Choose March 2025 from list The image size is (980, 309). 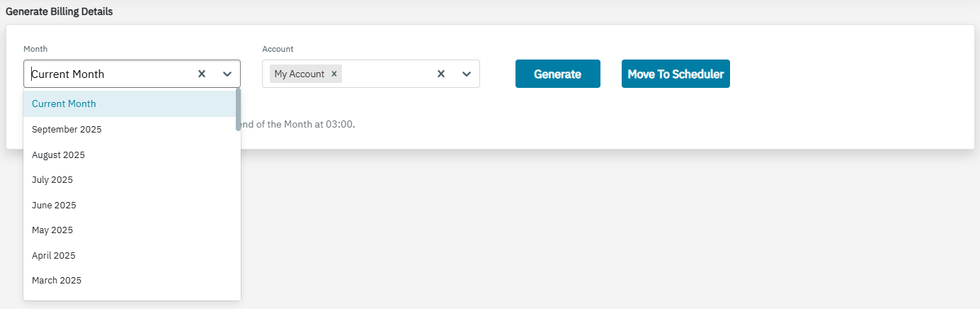coord(57,281)
